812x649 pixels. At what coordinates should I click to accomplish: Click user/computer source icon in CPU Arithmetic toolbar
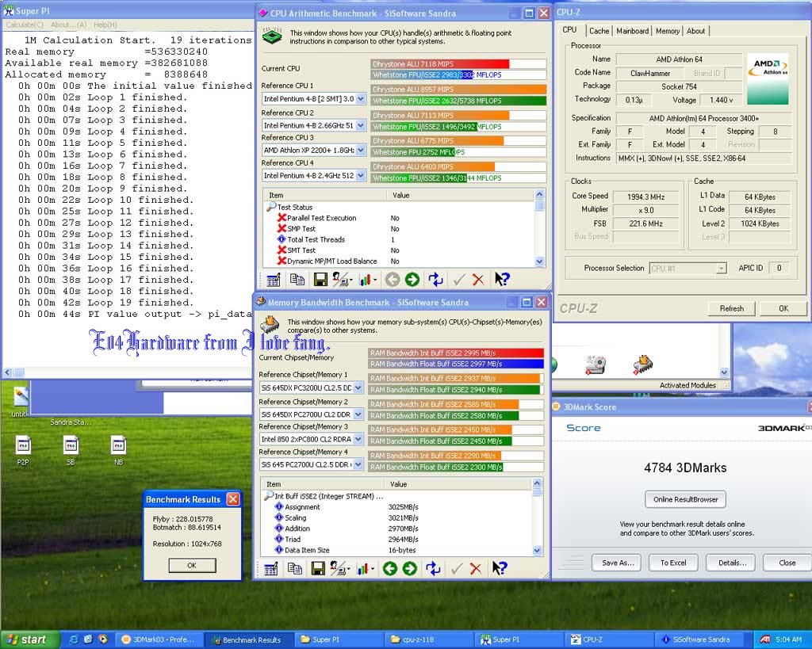[x=342, y=280]
